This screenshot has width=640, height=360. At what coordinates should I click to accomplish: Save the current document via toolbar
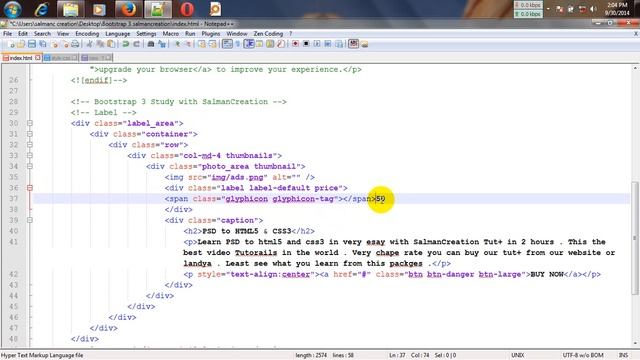point(32,44)
